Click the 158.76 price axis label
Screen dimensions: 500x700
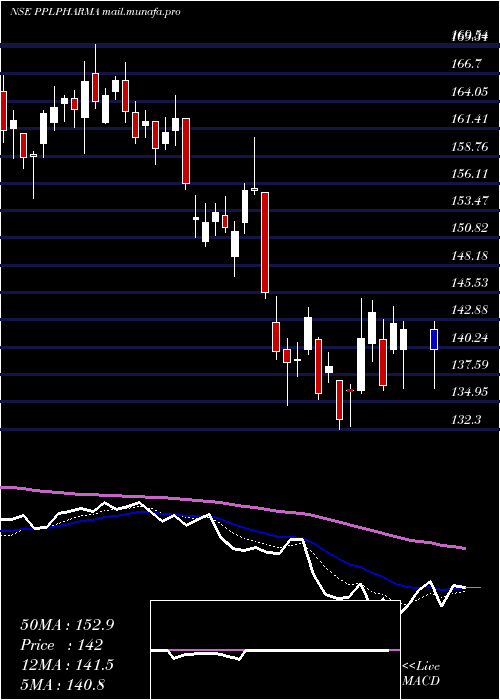coord(470,146)
